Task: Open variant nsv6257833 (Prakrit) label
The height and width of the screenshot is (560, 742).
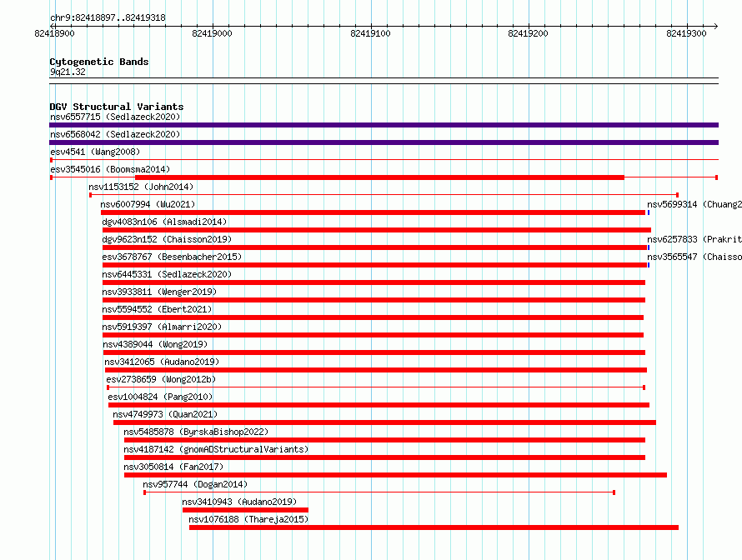Action: [x=694, y=239]
